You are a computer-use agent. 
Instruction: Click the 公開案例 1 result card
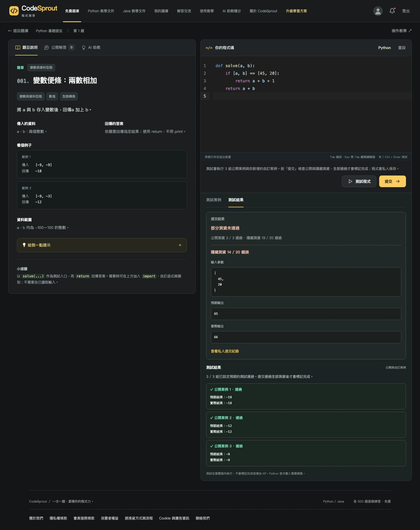(306, 396)
